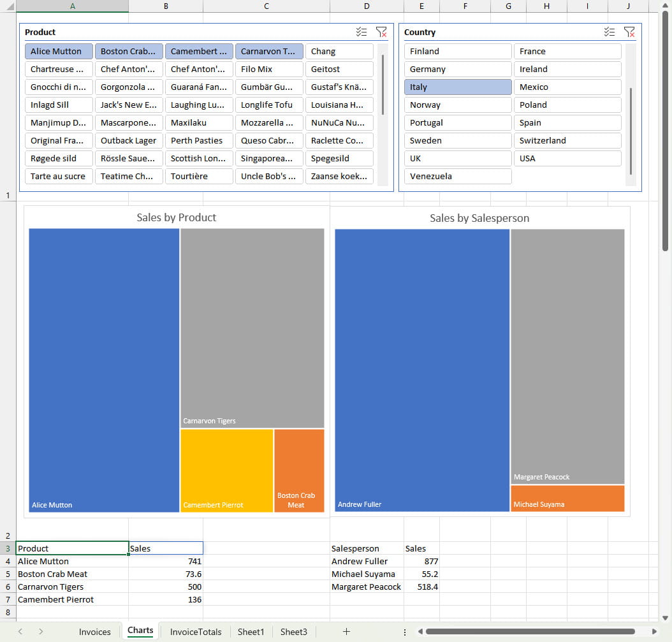Image resolution: width=672 pixels, height=642 pixels.
Task: Enable multi-select in the Product slicer
Action: [362, 32]
